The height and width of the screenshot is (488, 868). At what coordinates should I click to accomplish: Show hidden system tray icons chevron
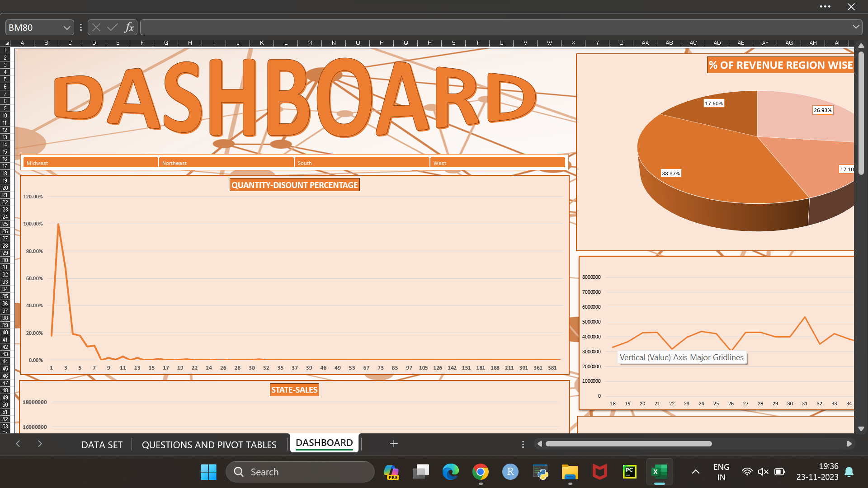(x=696, y=472)
